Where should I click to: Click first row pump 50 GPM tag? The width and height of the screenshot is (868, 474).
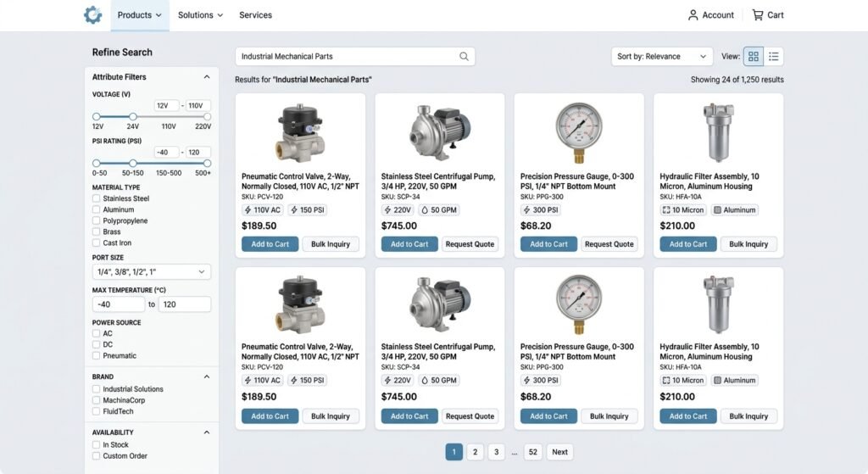click(x=439, y=210)
